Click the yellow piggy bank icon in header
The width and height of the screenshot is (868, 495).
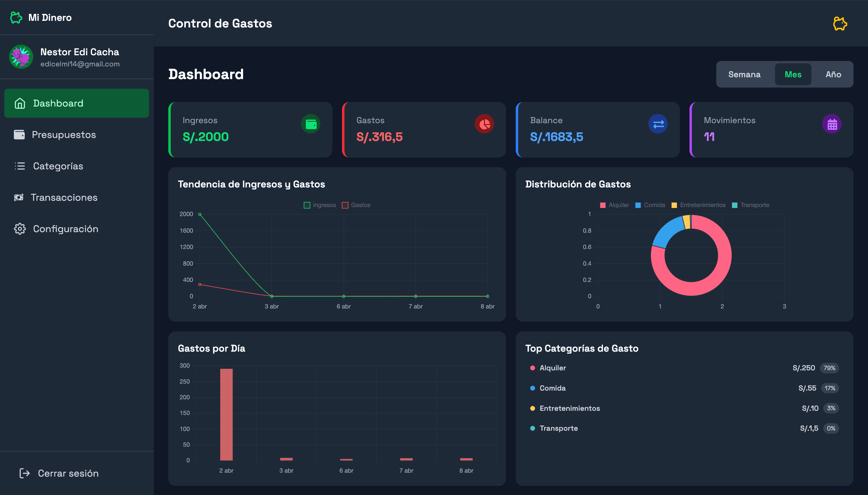840,24
